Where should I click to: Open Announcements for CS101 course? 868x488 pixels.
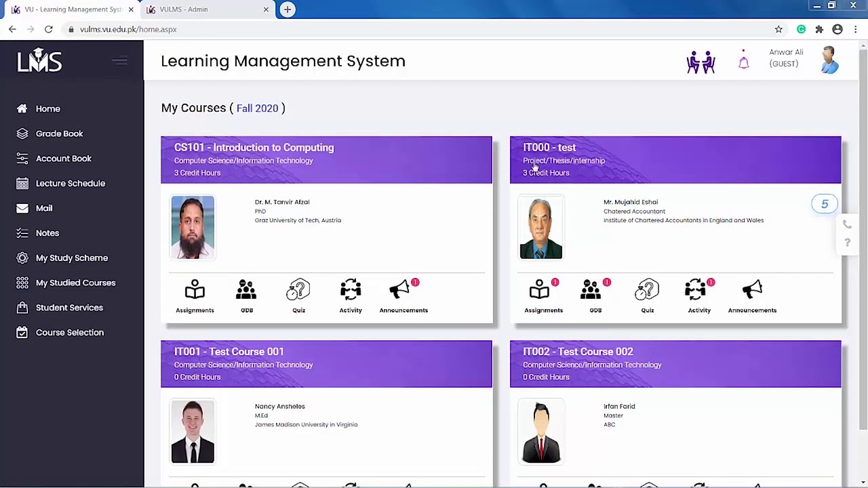pos(403,296)
